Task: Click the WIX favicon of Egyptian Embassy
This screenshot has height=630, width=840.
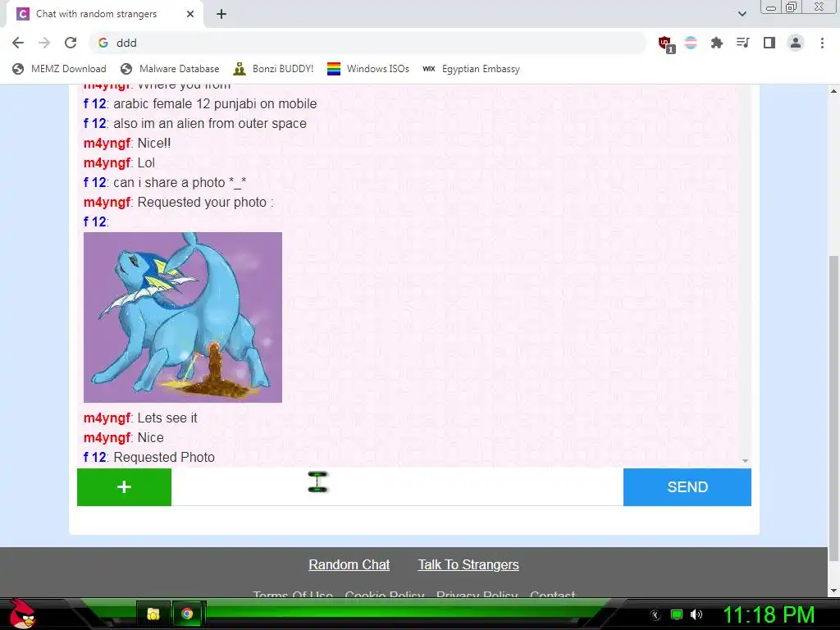Action: coord(428,69)
